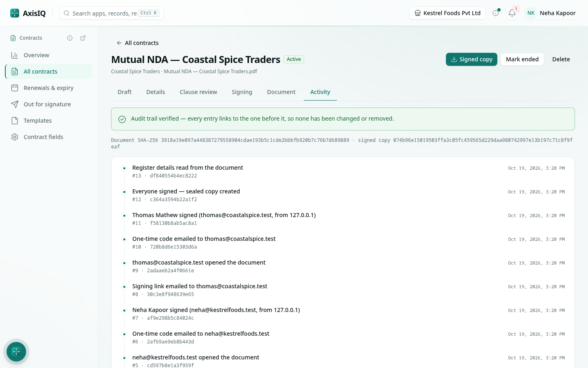Viewport: 588px width, 368px height.
Task: Click the info icon beside Contracts
Action: (70, 38)
